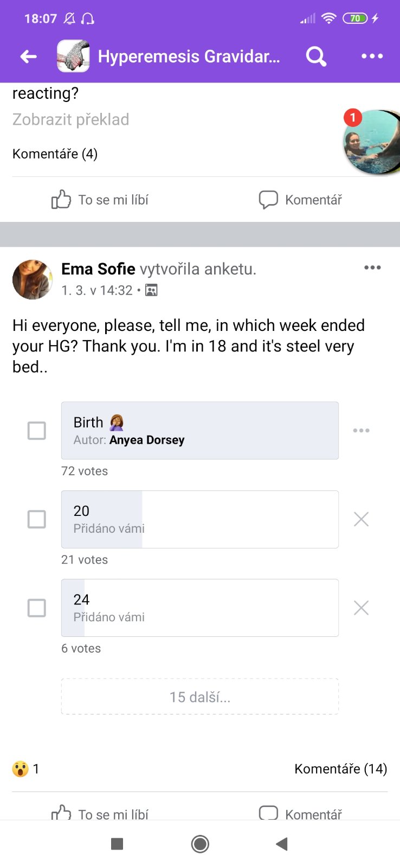Open the Hyperemesis Gravidarum group avatar

tap(73, 56)
